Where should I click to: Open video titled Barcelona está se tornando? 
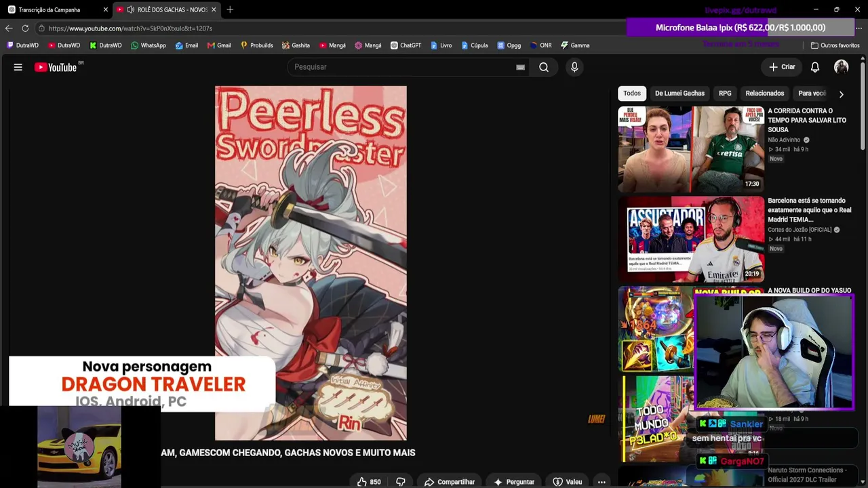click(809, 210)
